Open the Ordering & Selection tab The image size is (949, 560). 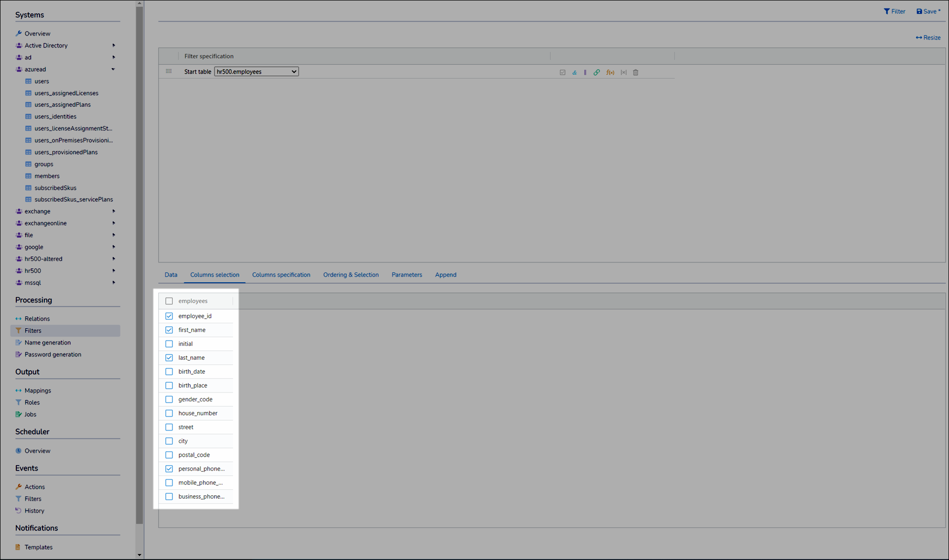[350, 275]
